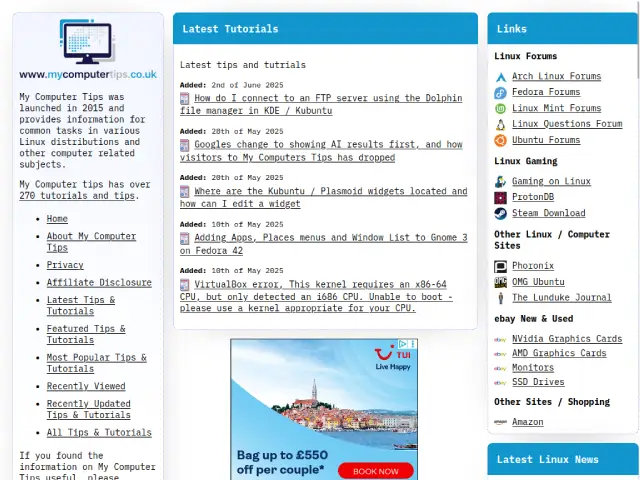This screenshot has width=640, height=480.
Task: Click the ebay icon beside NVidia Graphics Cards
Action: 500,340
